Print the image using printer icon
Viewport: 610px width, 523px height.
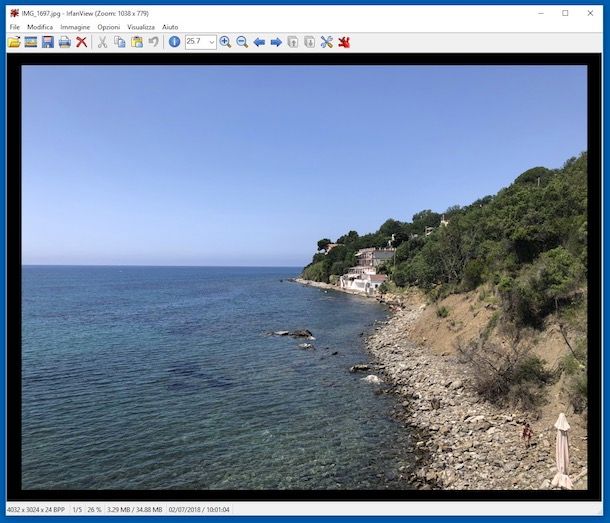pyautogui.click(x=64, y=42)
